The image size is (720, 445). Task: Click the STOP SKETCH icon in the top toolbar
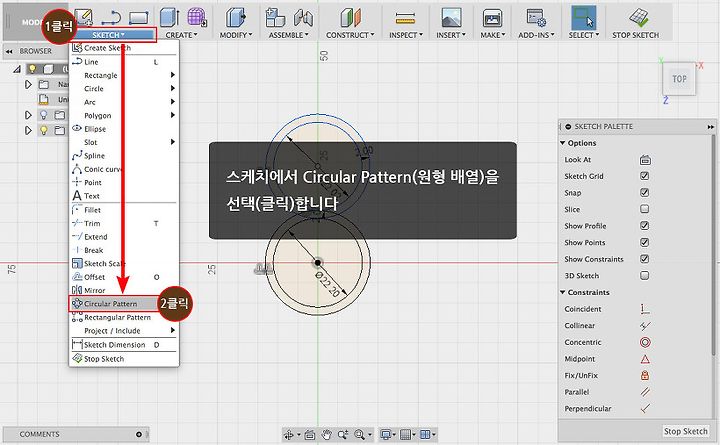click(639, 18)
